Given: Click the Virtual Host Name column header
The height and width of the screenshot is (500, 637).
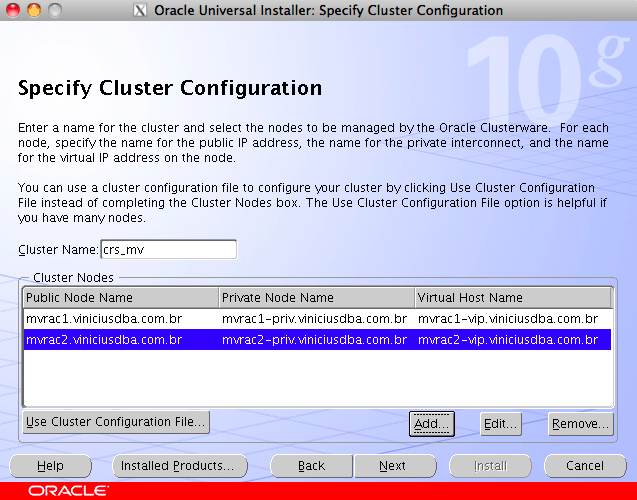Looking at the screenshot, I should pos(512,298).
